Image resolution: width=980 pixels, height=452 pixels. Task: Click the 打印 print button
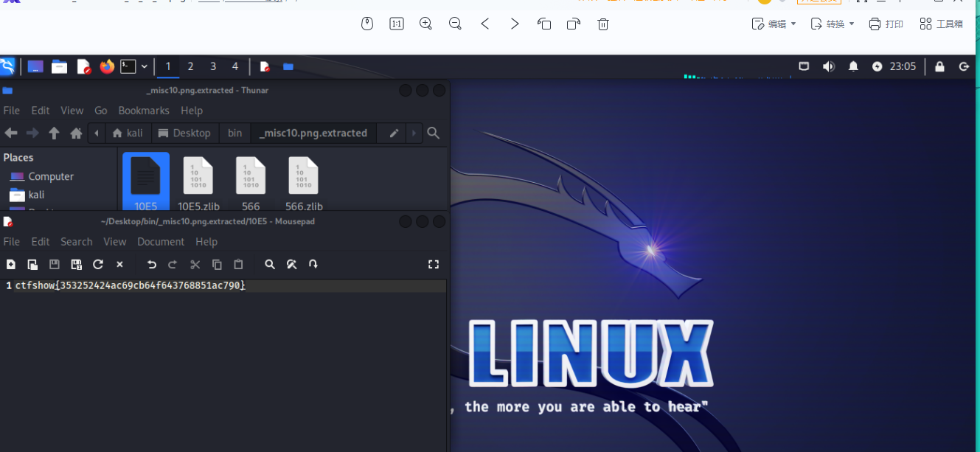(x=886, y=24)
